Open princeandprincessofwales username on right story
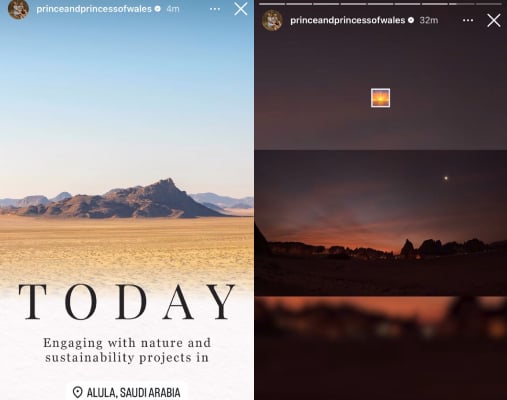507x400 pixels. [x=348, y=20]
